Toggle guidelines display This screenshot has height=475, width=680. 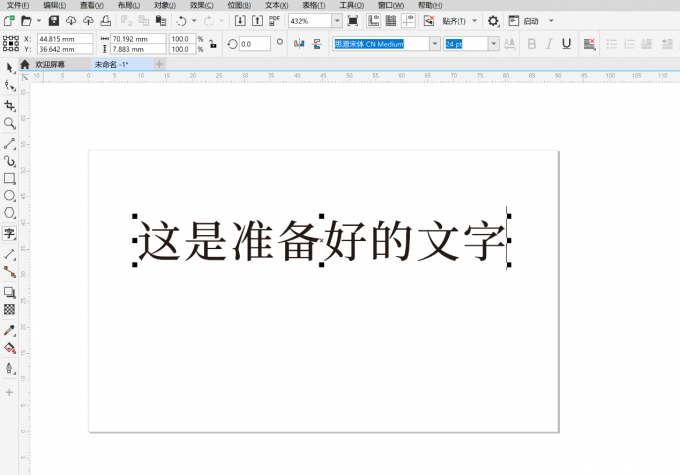click(x=408, y=21)
